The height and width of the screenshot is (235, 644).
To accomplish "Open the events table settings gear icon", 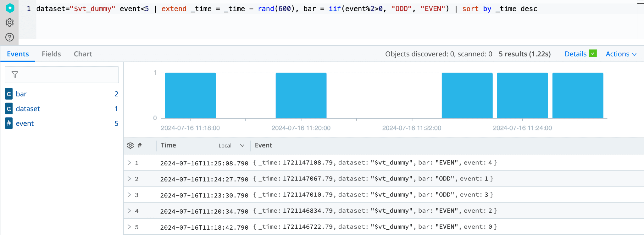I will pyautogui.click(x=130, y=145).
